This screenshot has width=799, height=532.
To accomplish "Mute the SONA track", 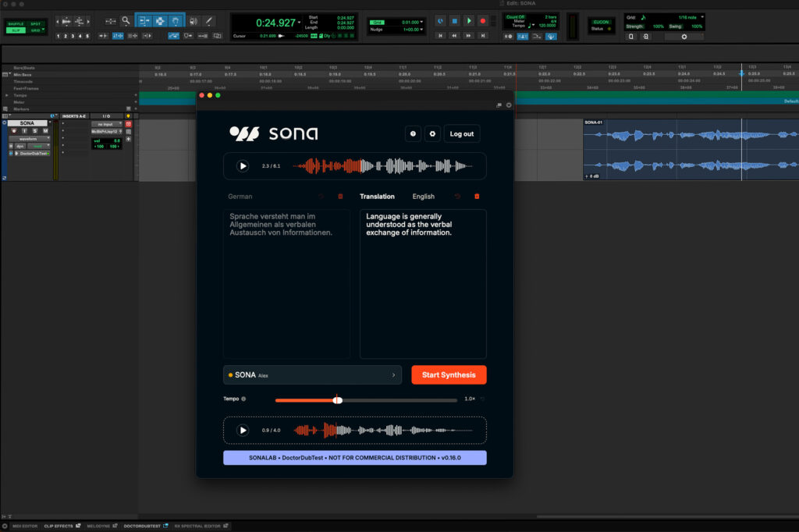I will click(44, 131).
